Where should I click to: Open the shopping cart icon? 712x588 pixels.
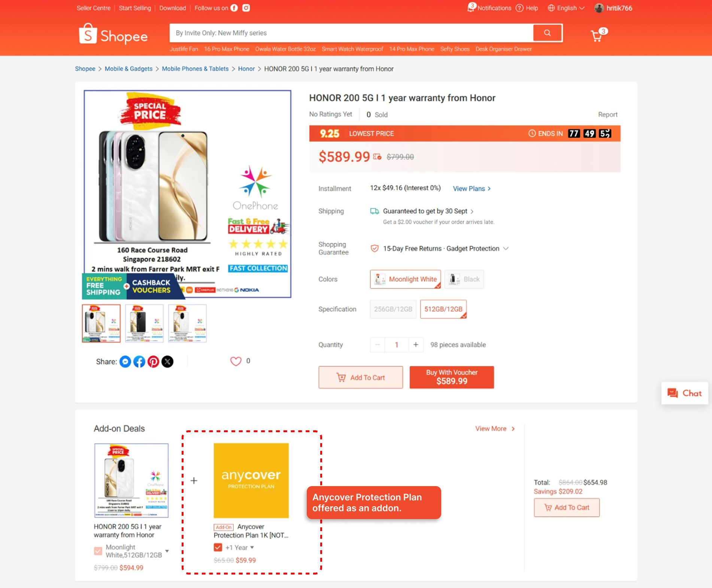[596, 36]
